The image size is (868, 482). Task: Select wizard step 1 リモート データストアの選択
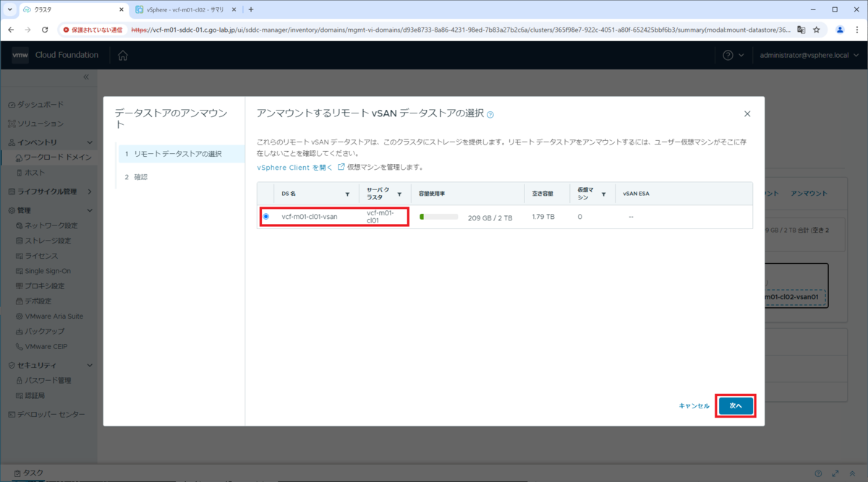pyautogui.click(x=181, y=154)
